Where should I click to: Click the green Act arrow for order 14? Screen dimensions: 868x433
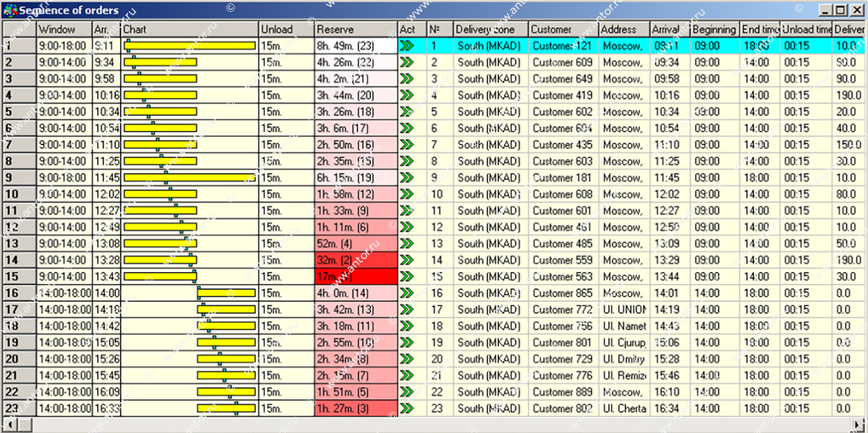click(x=407, y=260)
